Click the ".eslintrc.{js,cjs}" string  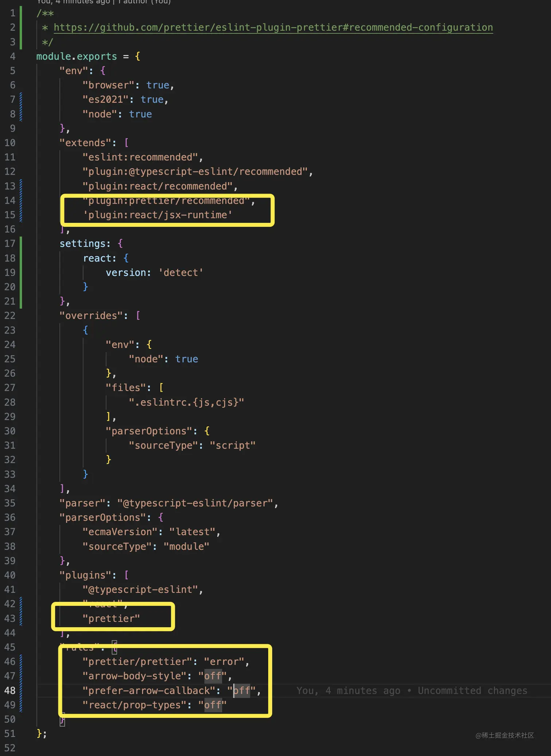click(186, 402)
